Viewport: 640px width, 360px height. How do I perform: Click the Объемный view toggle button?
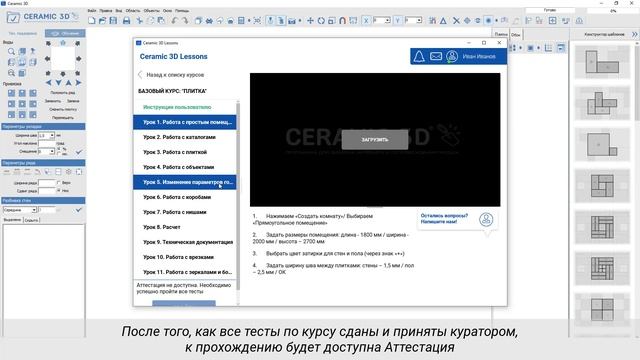tap(65, 33)
